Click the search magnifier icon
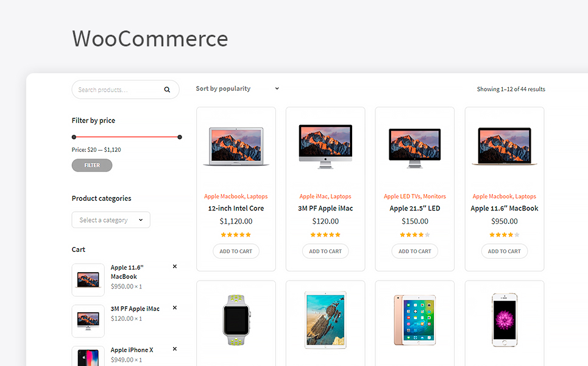588x366 pixels. point(167,90)
